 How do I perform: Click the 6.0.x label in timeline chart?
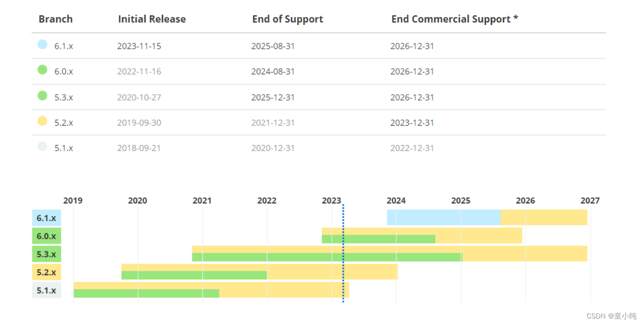(x=46, y=236)
